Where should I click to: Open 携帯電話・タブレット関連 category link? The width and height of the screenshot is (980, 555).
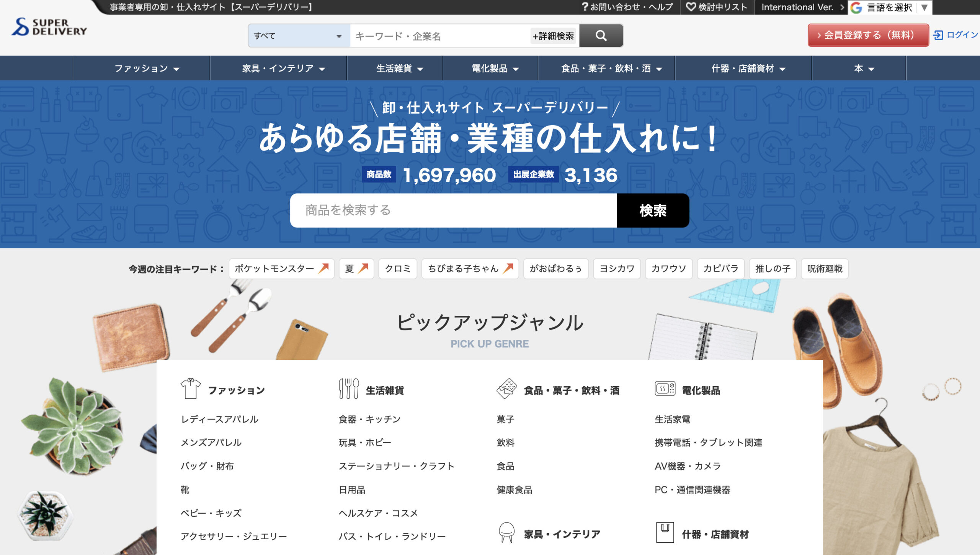709,442
